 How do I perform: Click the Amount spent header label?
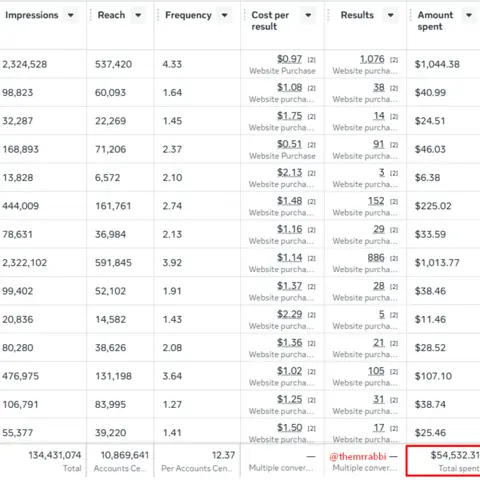435,21
